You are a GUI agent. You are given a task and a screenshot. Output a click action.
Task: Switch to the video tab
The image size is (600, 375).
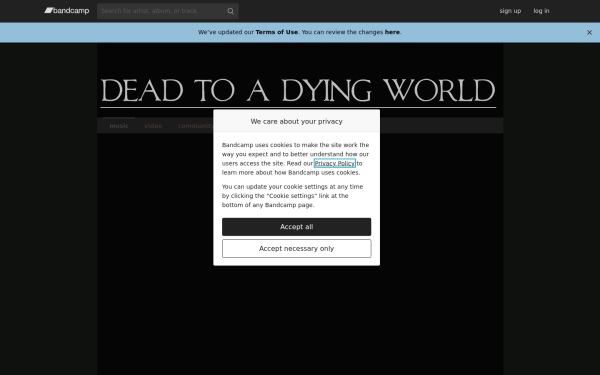pos(153,126)
